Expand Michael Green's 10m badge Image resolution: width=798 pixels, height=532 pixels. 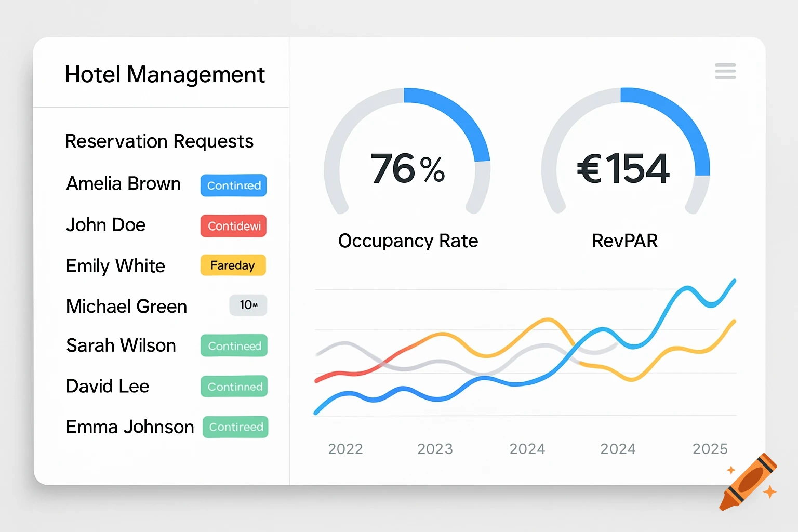(x=248, y=305)
